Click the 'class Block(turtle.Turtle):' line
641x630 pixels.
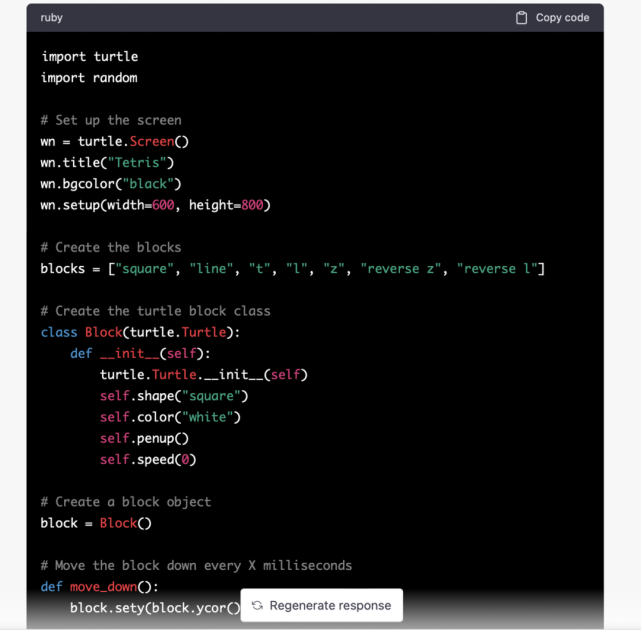[140, 332]
